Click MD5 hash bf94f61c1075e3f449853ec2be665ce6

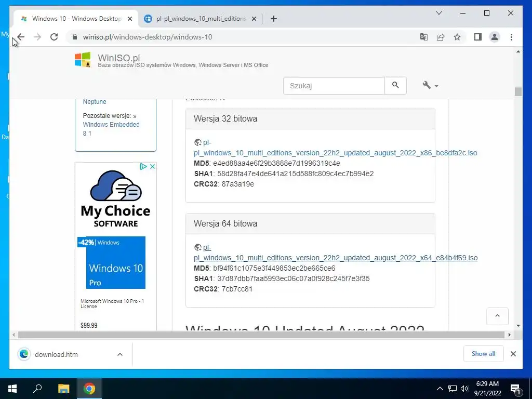274,268
